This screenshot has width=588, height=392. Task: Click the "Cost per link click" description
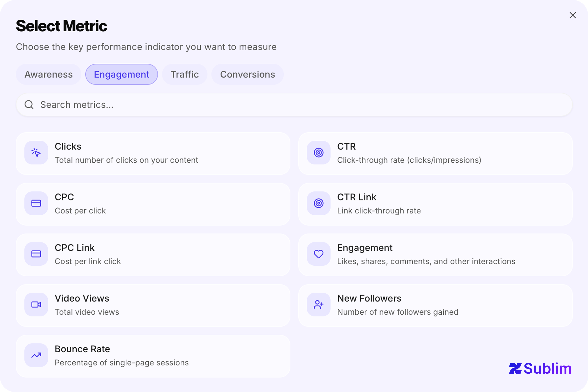[x=88, y=261]
